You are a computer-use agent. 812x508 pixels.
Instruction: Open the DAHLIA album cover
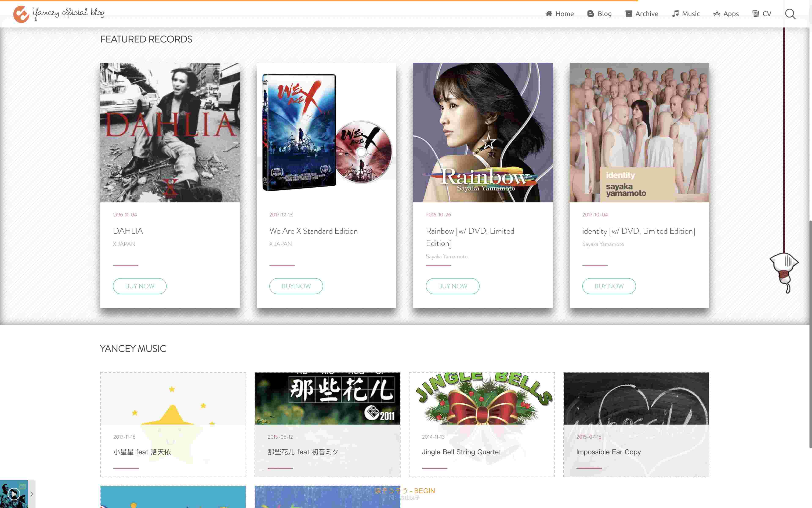click(170, 132)
